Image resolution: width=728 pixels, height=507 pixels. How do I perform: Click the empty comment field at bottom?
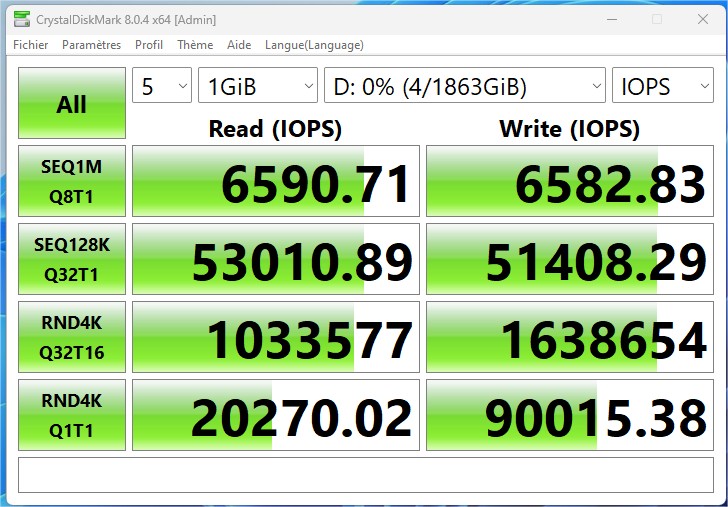tap(366, 475)
